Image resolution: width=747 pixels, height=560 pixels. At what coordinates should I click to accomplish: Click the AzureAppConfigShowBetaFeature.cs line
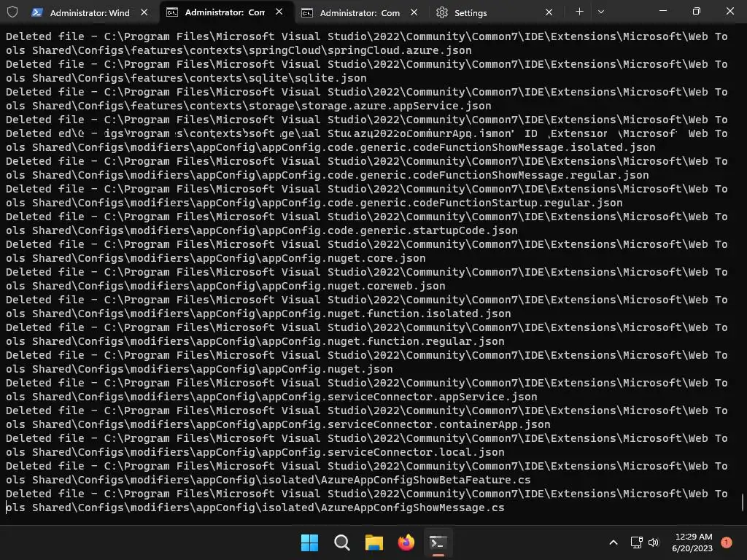268,480
